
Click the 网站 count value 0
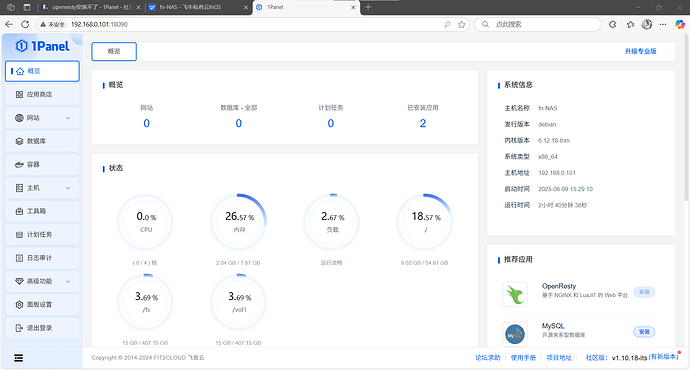click(x=147, y=124)
